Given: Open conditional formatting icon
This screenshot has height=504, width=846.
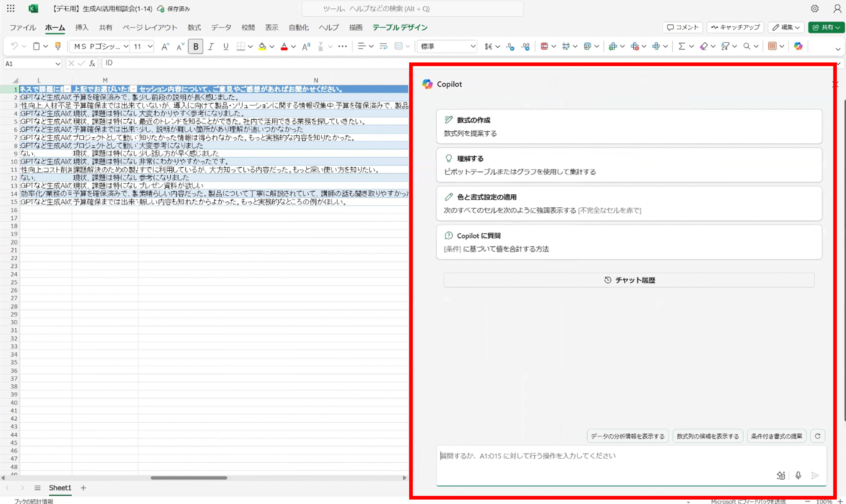Looking at the screenshot, I should point(544,46).
